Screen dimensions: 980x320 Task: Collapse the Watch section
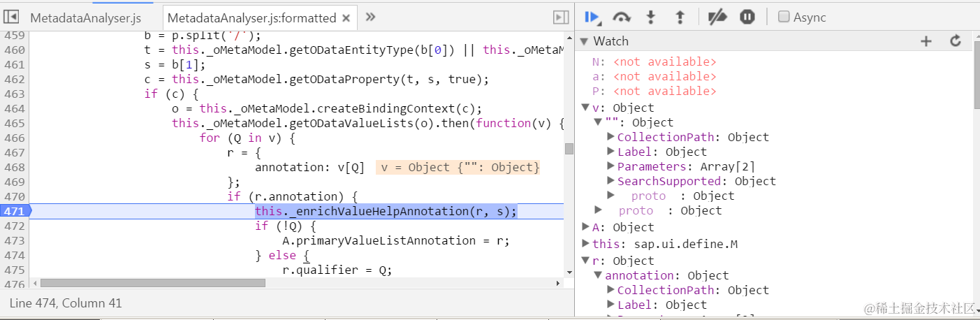tap(585, 42)
